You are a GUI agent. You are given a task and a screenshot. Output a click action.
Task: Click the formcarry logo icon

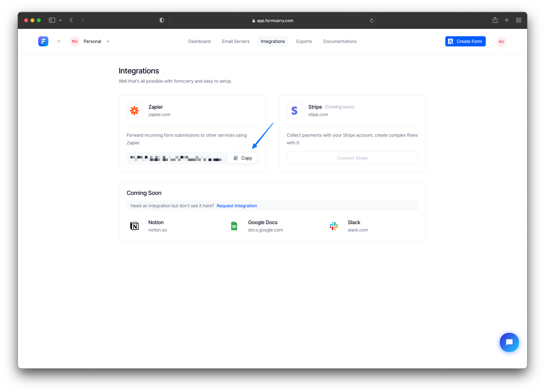pos(43,41)
